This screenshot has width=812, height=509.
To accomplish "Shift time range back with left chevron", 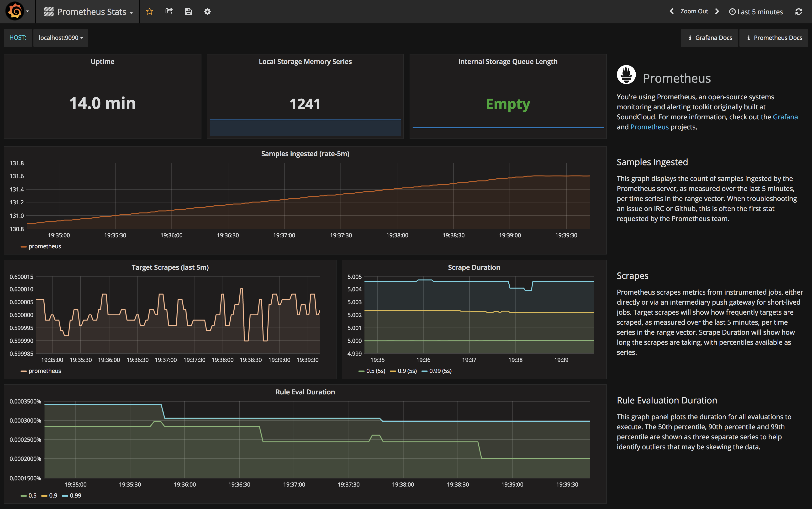I will [x=672, y=11].
